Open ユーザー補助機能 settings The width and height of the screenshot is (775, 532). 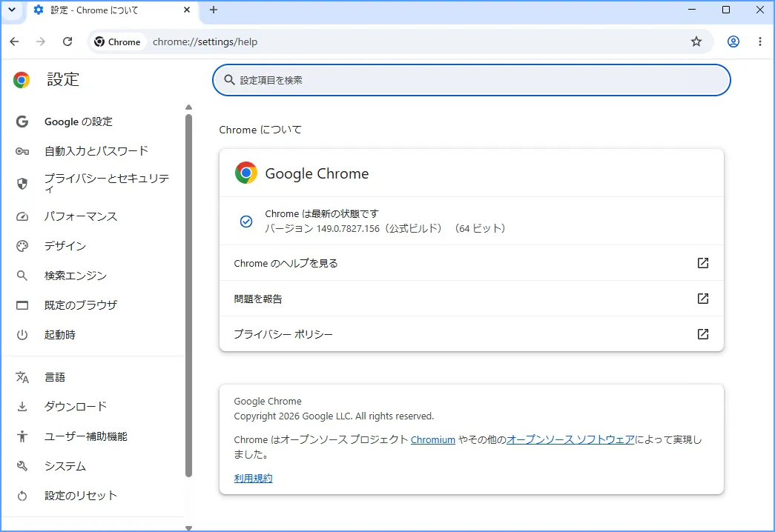[x=85, y=436]
